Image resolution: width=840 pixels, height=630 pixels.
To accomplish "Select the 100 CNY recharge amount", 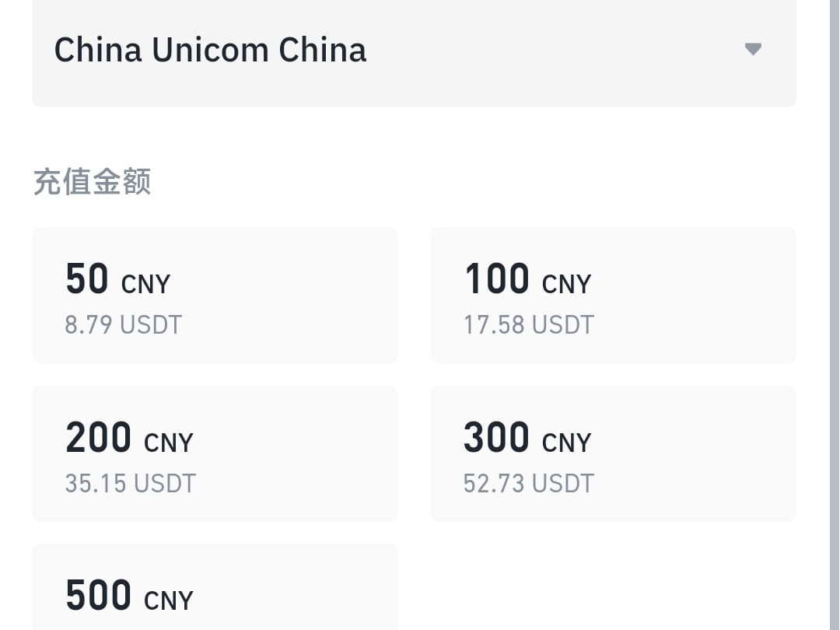I will coord(613,296).
